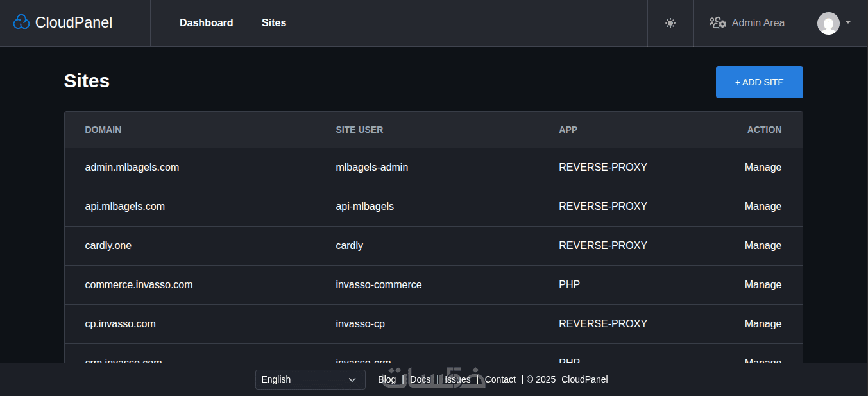The height and width of the screenshot is (396, 868).
Task: Open the Blog footer link
Action: click(x=387, y=379)
